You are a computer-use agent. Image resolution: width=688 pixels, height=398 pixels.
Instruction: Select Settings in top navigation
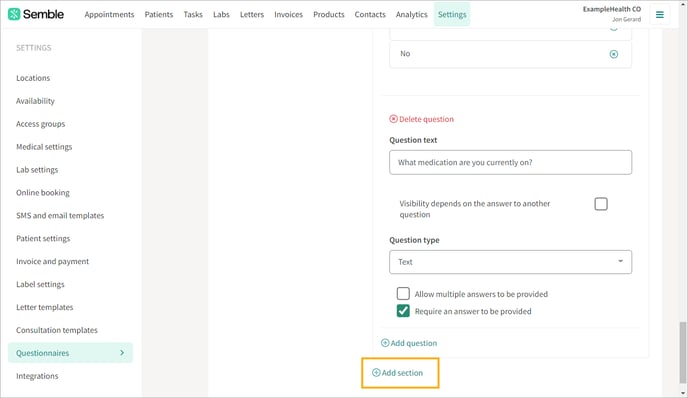tap(452, 14)
